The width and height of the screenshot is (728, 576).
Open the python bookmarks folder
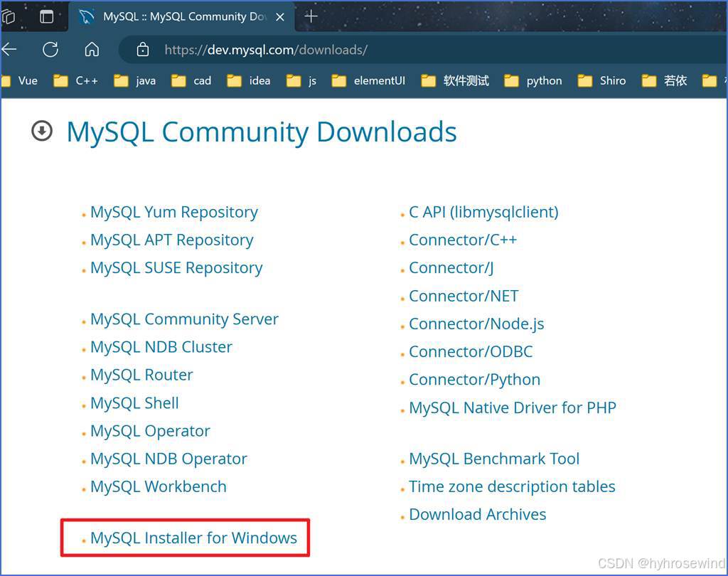click(x=533, y=81)
